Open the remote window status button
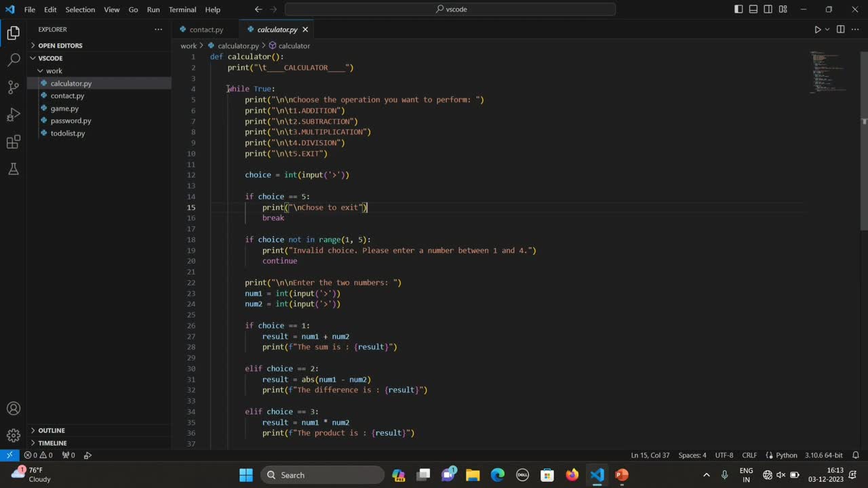Image resolution: width=868 pixels, height=488 pixels. 9,455
